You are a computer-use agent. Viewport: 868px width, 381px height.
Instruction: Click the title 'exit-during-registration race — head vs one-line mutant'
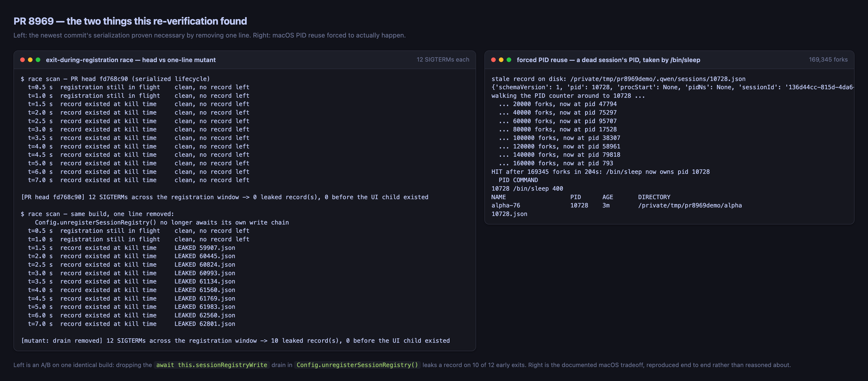(x=131, y=60)
